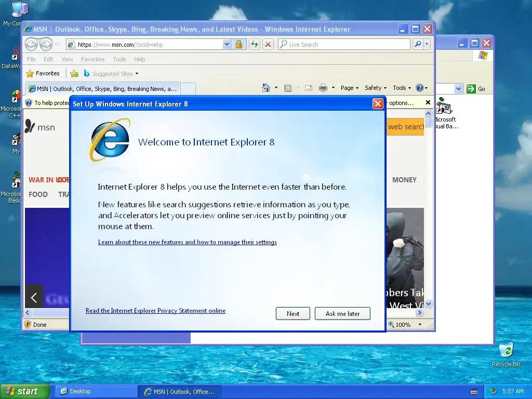Expand the address bar URL history dropdown
The height and width of the screenshot is (399, 532).
click(227, 45)
